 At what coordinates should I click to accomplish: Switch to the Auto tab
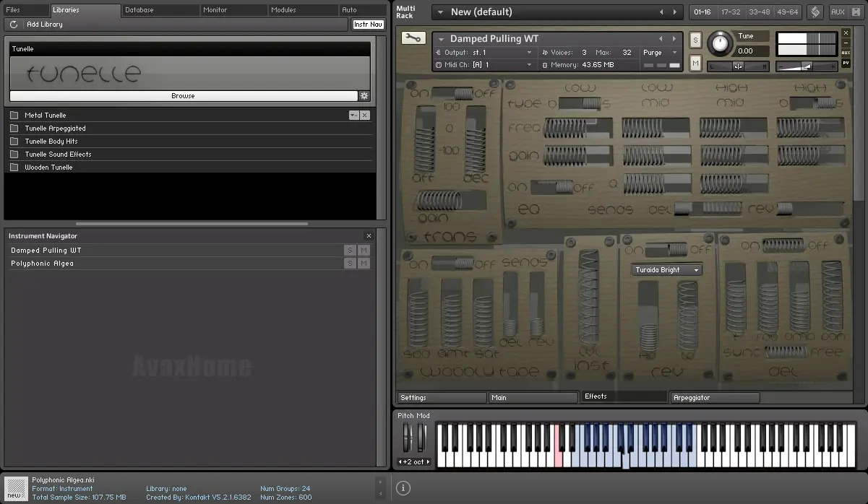[363, 10]
